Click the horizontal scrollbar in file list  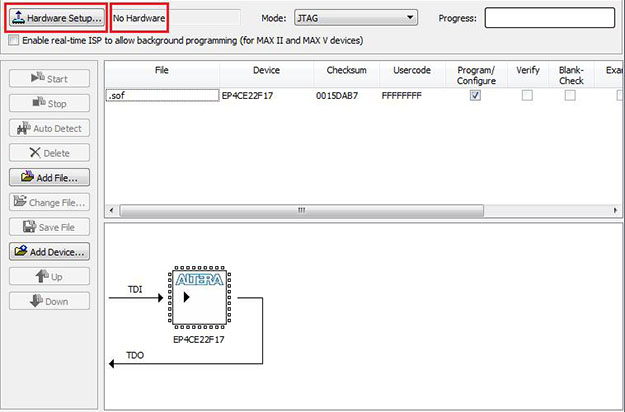click(302, 211)
